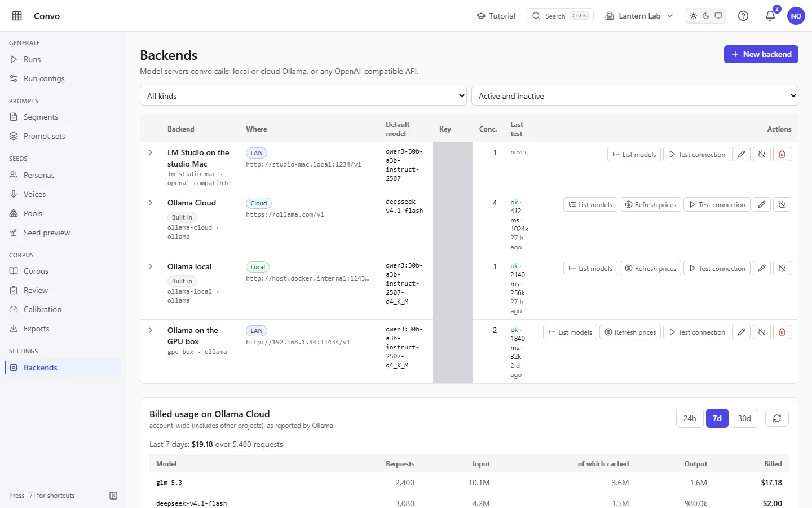Expand the Ollama Cloud row

(151, 203)
